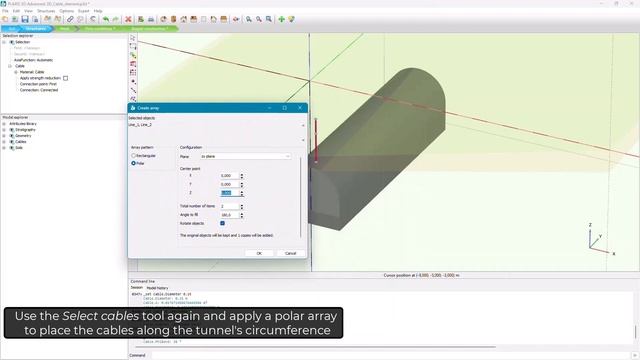This screenshot has width=640, height=360.
Task: Click Cancel in Create array dialog
Action: [290, 253]
